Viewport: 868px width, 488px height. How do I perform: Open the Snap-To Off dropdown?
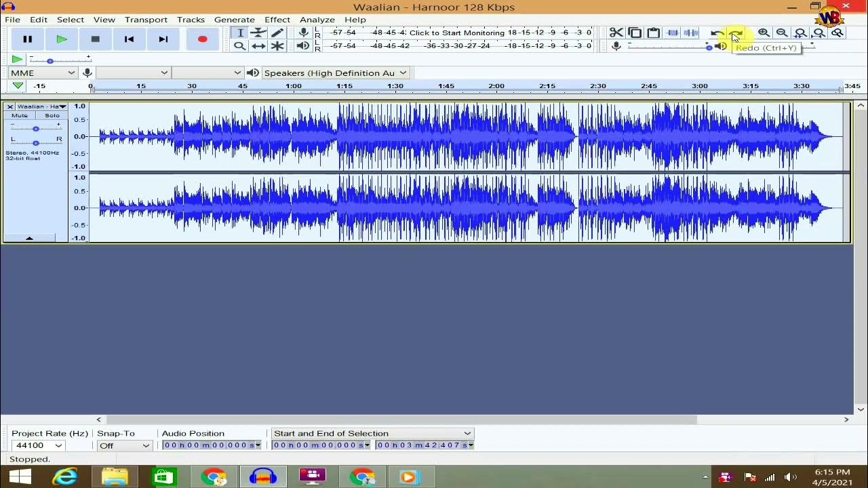[124, 445]
